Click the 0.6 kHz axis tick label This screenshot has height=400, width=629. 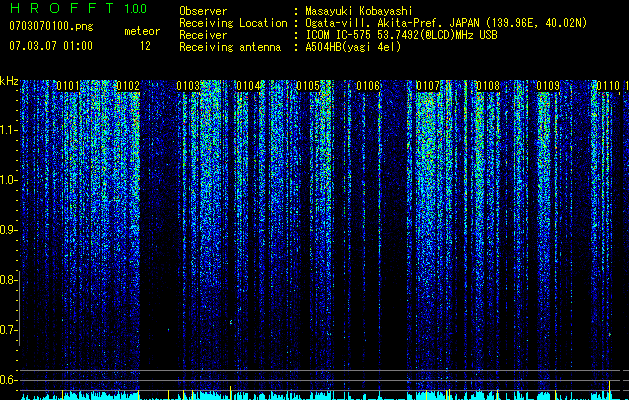pyautogui.click(x=8, y=380)
